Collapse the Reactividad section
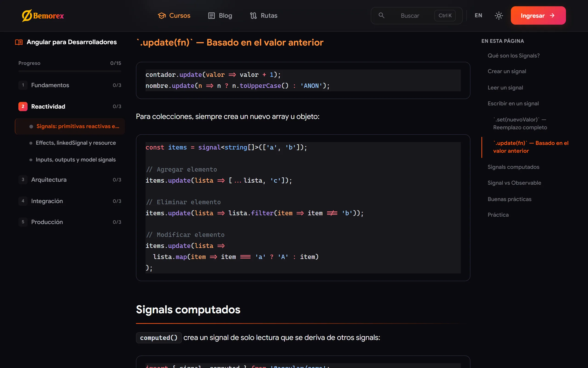 coord(70,106)
